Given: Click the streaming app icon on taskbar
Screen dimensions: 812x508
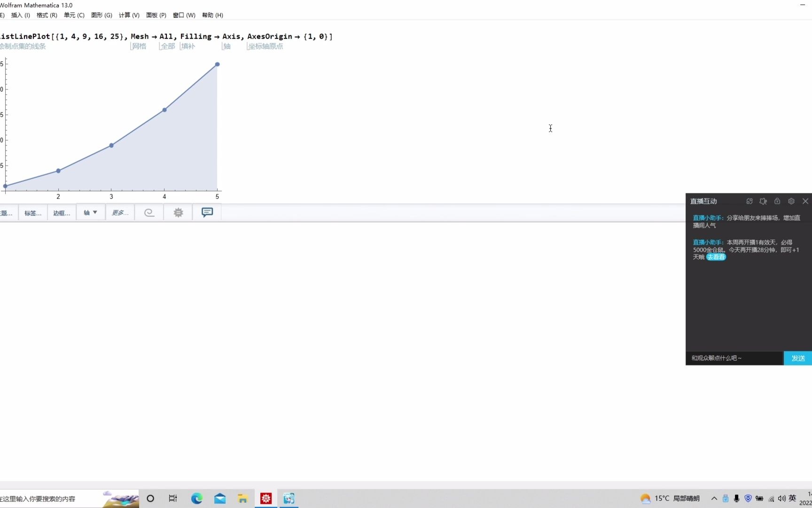Looking at the screenshot, I should click(x=289, y=499).
